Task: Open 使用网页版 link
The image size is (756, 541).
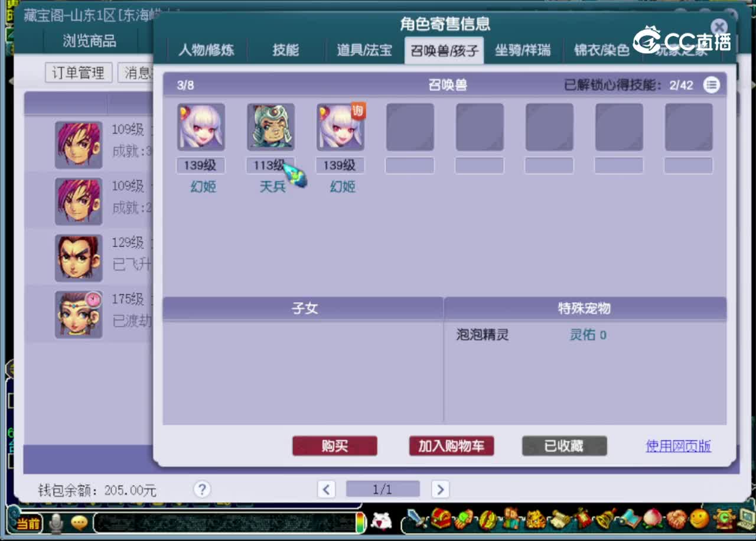Action: click(x=678, y=447)
